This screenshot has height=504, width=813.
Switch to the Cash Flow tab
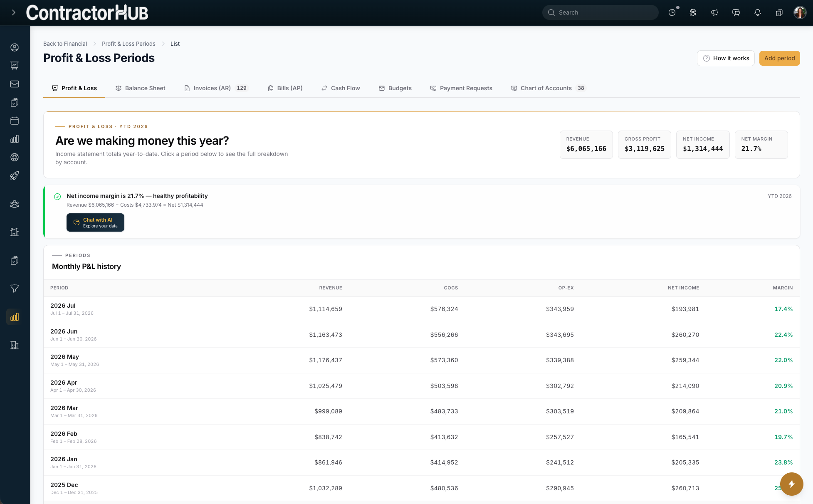pos(341,88)
